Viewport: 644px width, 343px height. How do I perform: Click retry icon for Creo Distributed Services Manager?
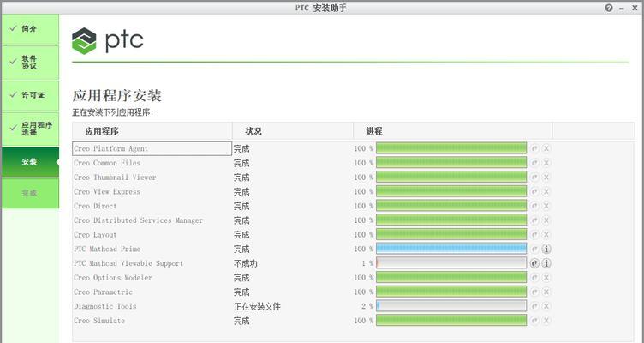click(x=534, y=220)
